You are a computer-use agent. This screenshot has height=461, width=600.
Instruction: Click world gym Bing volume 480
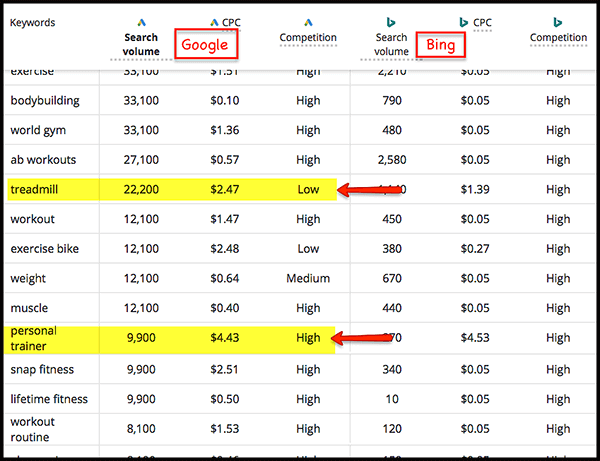click(x=392, y=130)
